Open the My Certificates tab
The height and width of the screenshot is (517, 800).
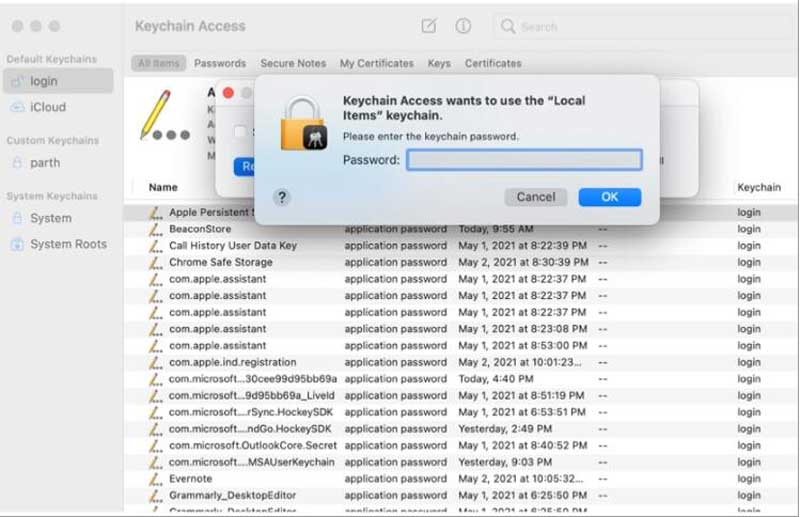pos(377,63)
